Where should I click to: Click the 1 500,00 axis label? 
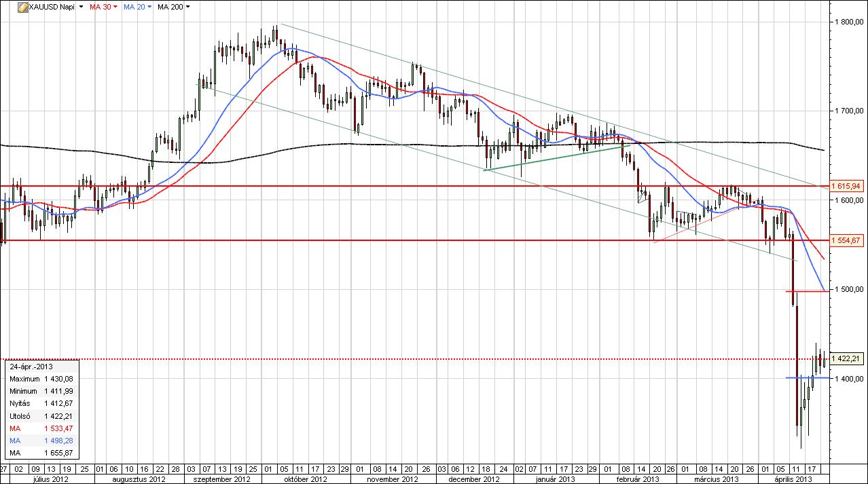[x=848, y=289]
